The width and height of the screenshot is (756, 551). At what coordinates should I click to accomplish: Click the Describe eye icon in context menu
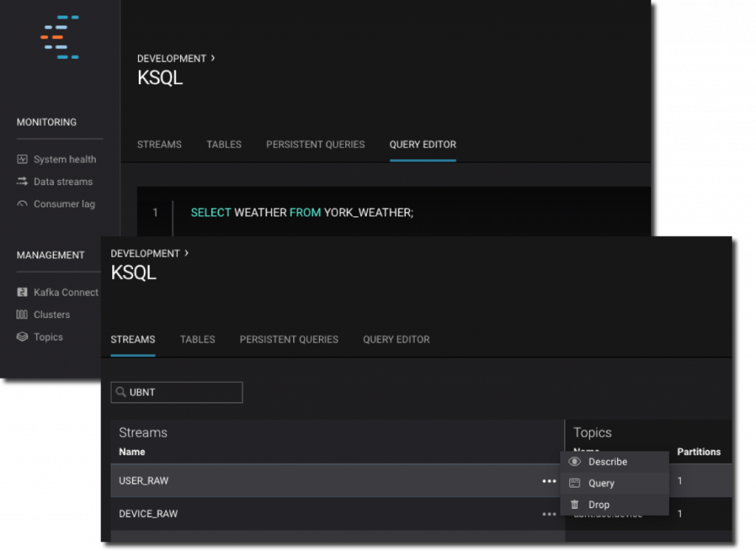tap(575, 462)
